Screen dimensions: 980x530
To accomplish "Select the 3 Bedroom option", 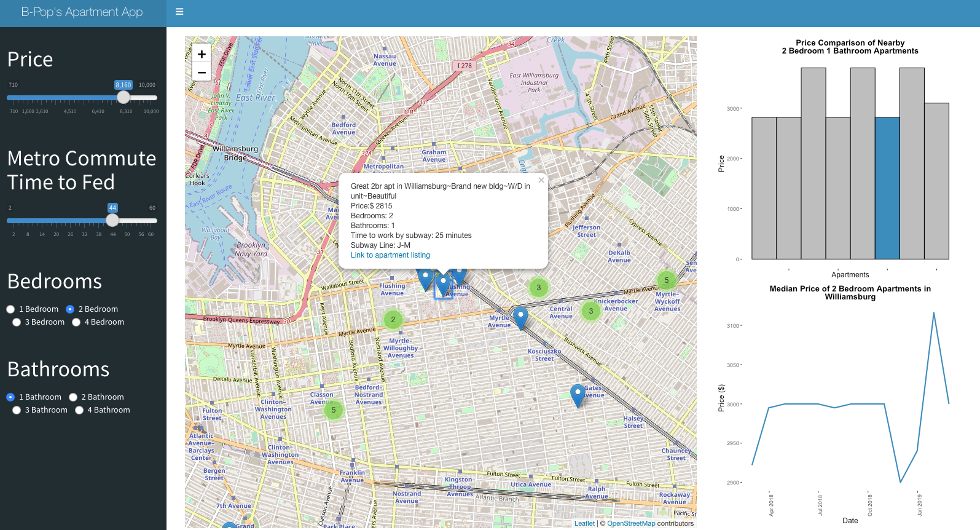I will [x=17, y=322].
